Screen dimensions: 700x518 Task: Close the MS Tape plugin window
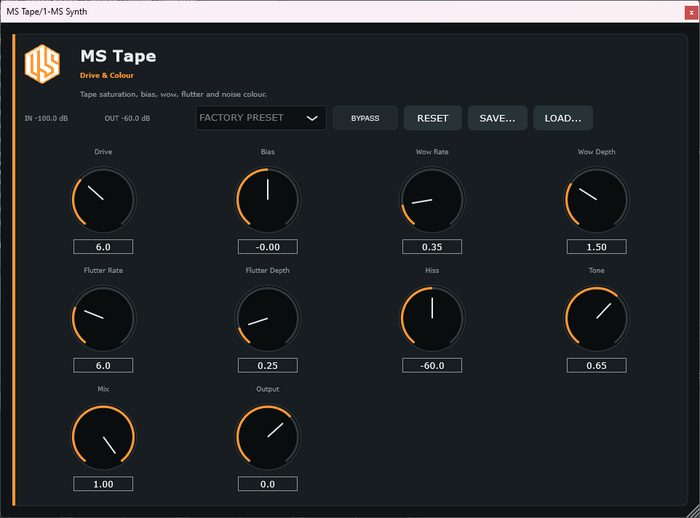click(692, 13)
